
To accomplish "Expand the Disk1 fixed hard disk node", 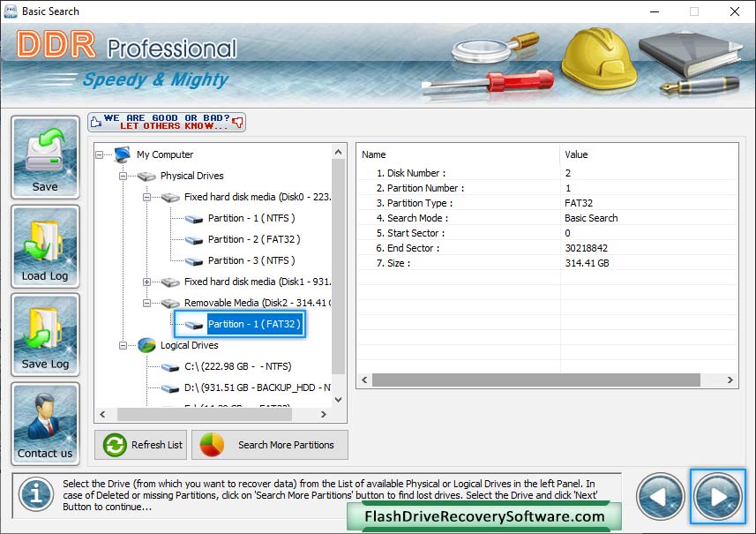I will click(x=146, y=282).
